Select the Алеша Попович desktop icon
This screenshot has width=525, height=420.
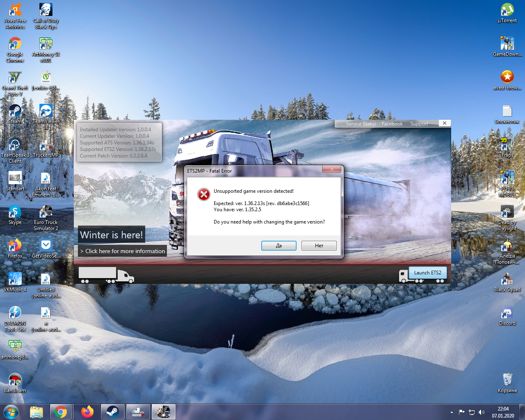pos(507,252)
